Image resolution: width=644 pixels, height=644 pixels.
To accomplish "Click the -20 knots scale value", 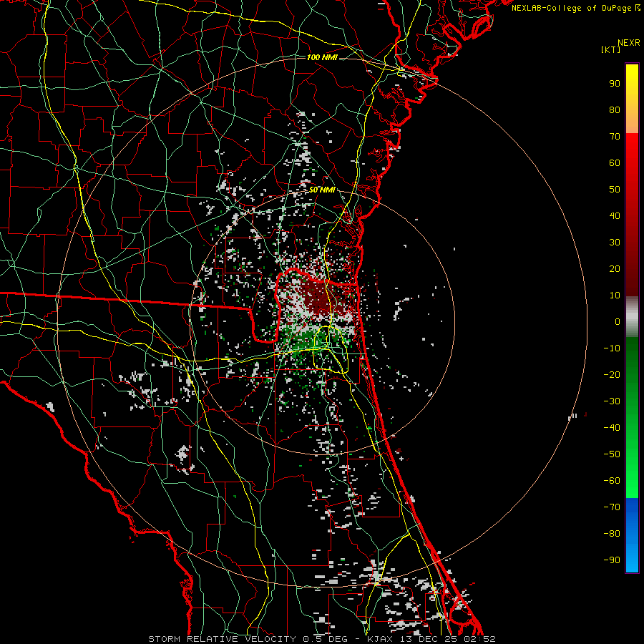I will coord(612,374).
